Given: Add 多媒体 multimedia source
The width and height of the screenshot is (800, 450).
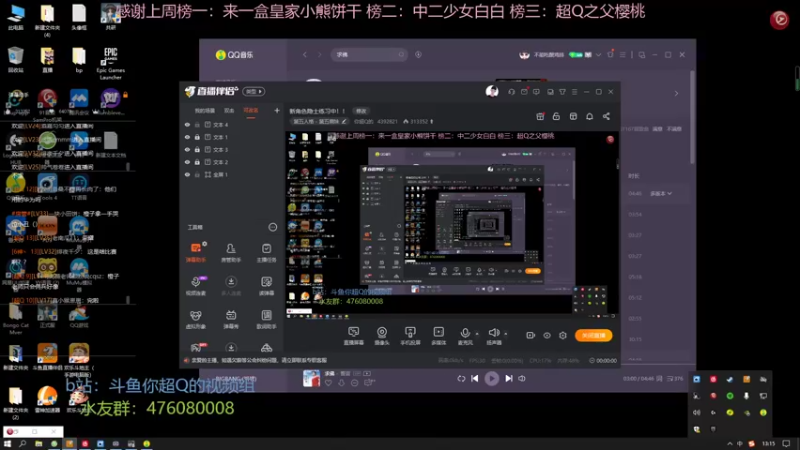Looking at the screenshot, I should pyautogui.click(x=438, y=336).
